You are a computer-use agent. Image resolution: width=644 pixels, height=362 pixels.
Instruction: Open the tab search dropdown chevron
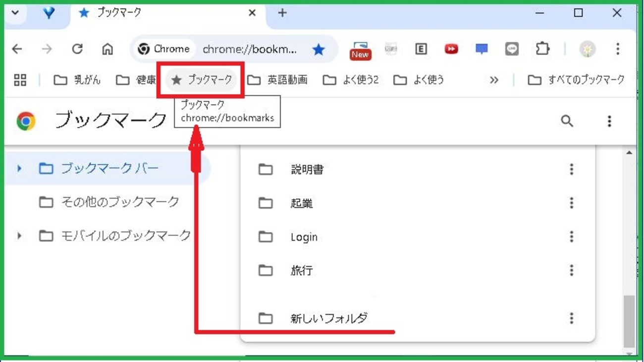point(15,13)
